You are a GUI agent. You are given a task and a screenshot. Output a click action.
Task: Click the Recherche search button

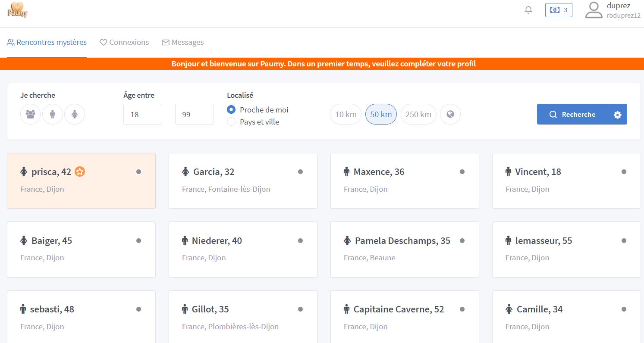pyautogui.click(x=572, y=114)
